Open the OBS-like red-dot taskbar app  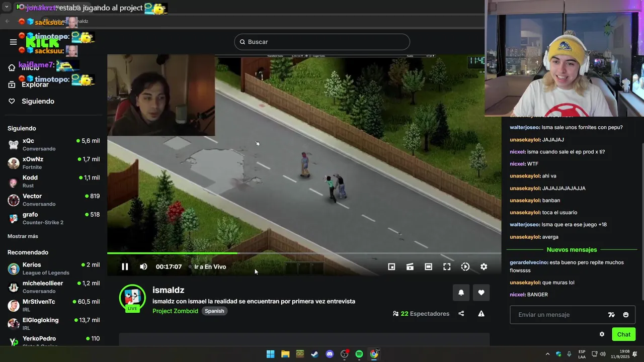coord(345,354)
